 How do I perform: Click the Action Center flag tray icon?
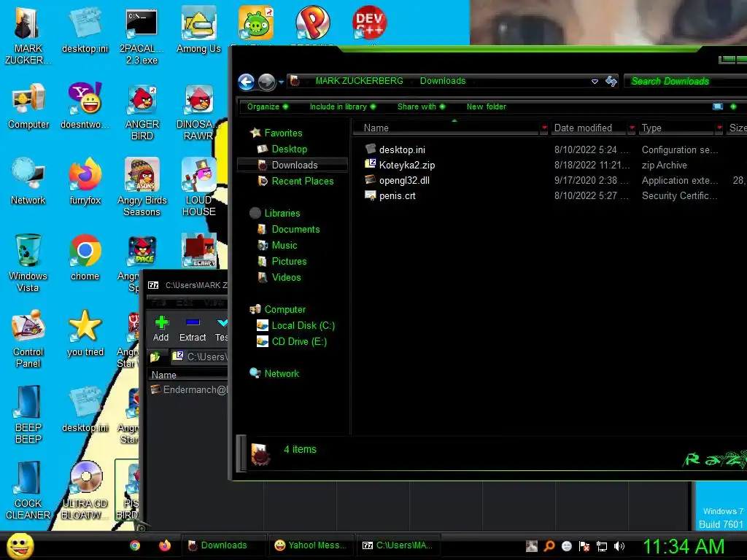584,546
